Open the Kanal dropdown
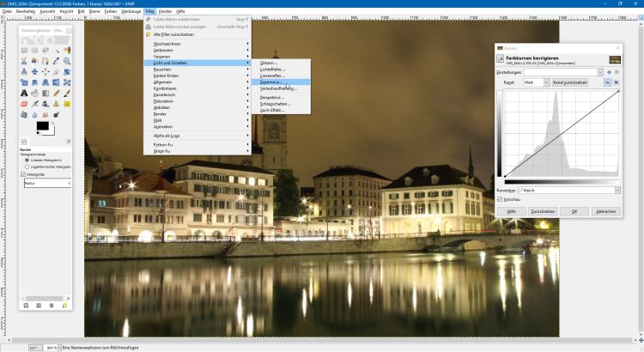644x352 pixels. (534, 82)
